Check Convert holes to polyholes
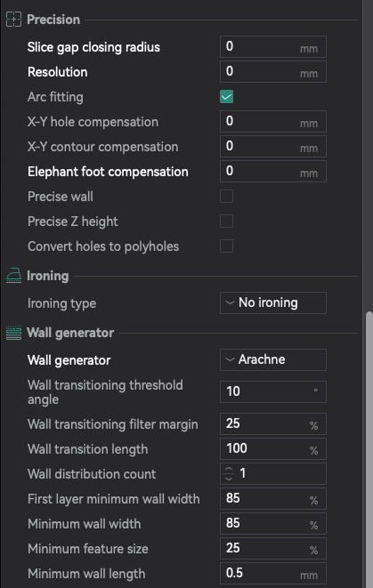The image size is (373, 588). pos(226,246)
